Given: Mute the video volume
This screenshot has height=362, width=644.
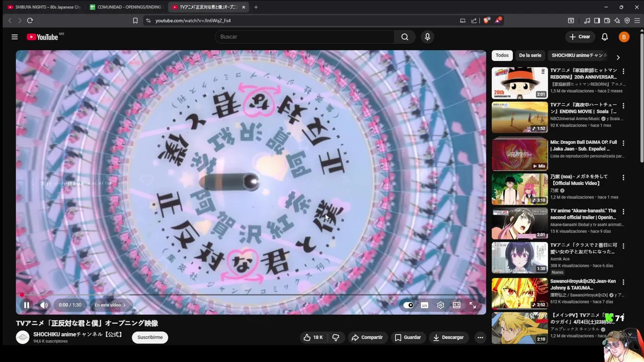Looking at the screenshot, I should coord(44,305).
